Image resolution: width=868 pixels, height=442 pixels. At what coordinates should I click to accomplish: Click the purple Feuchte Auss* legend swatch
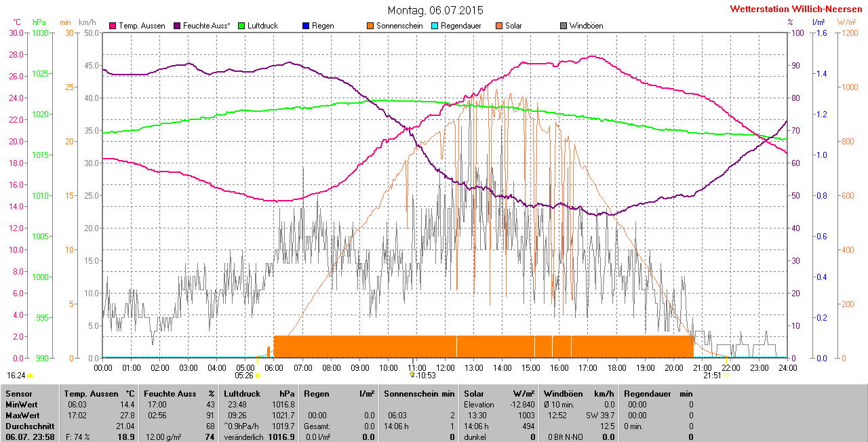(177, 26)
